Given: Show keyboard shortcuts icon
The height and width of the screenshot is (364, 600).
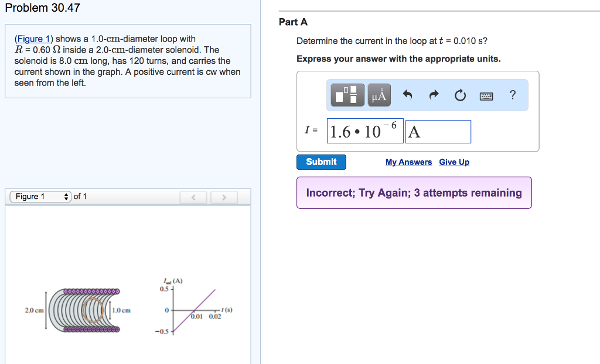Looking at the screenshot, I should [x=486, y=96].
